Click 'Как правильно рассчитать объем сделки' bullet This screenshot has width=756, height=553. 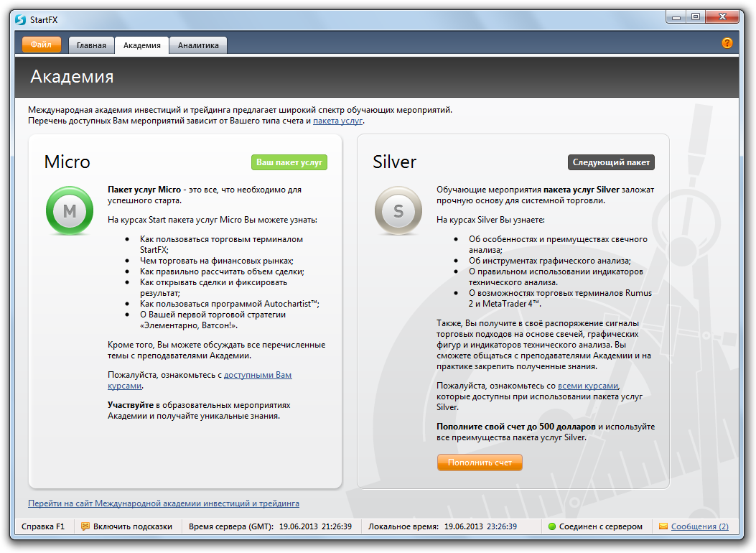[x=222, y=271]
